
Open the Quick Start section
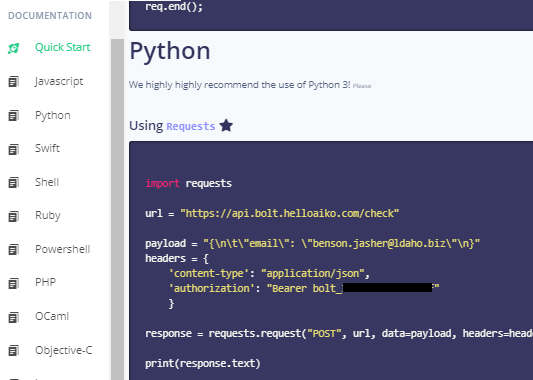[63, 47]
